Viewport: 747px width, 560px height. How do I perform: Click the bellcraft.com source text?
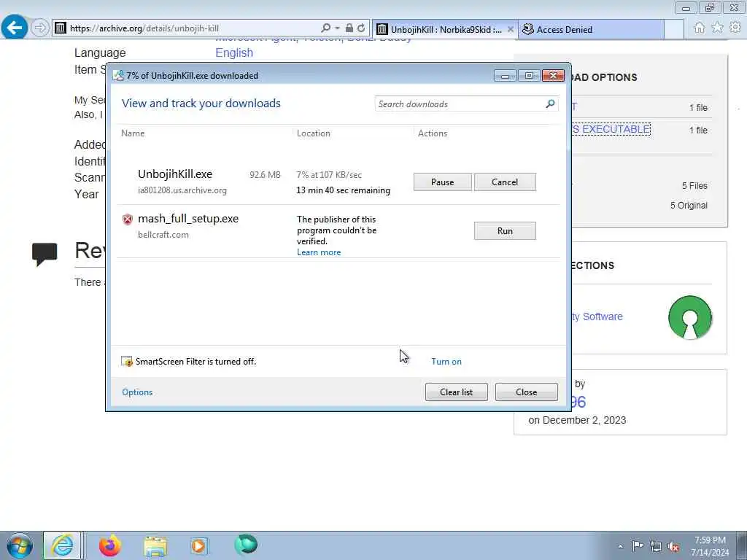pos(163,235)
